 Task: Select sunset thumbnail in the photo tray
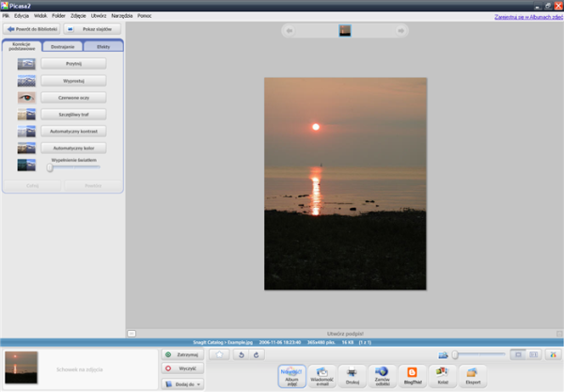pyautogui.click(x=21, y=368)
